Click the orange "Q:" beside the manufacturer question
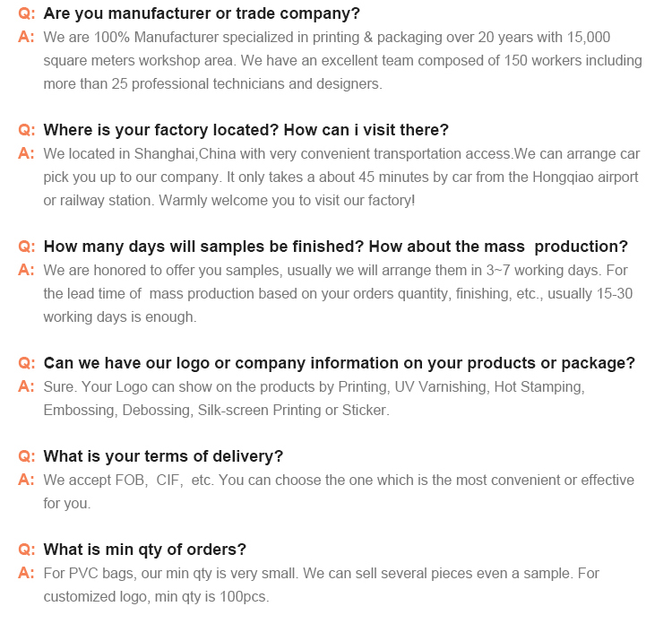This screenshot has height=641, width=672. (27, 13)
